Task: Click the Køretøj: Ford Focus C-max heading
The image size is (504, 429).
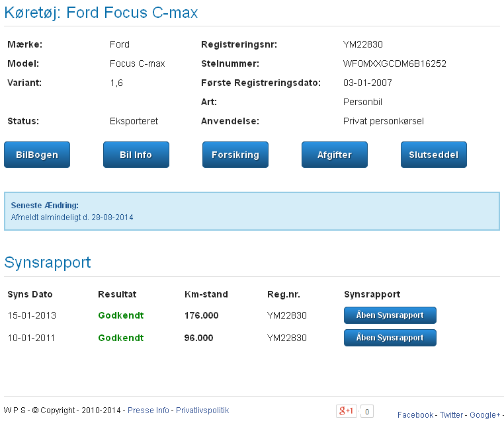Action: [x=101, y=13]
